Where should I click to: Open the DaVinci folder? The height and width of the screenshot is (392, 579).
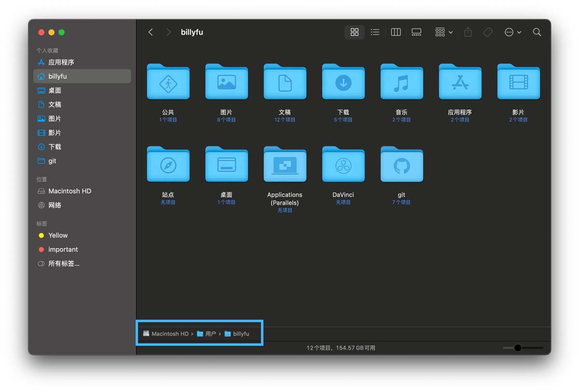(x=343, y=166)
